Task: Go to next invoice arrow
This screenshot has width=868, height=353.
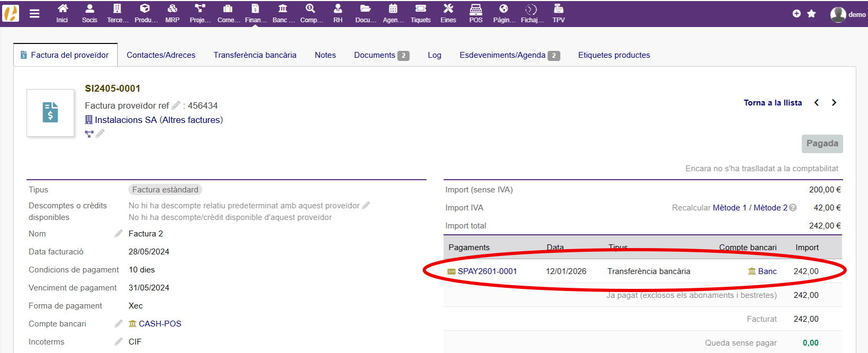Action: click(834, 103)
